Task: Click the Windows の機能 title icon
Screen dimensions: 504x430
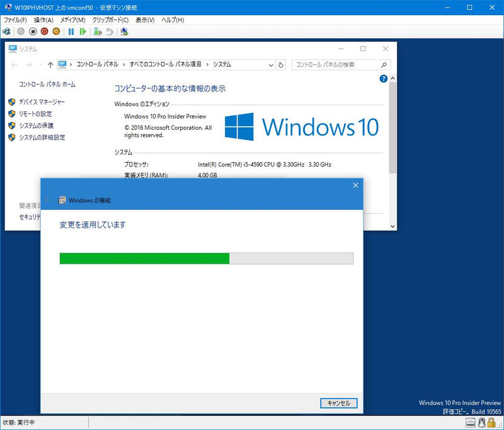Action: (62, 200)
